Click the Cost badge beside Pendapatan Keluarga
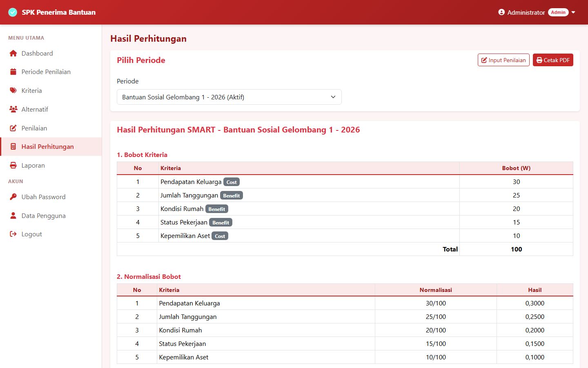The height and width of the screenshot is (368, 588). (232, 182)
